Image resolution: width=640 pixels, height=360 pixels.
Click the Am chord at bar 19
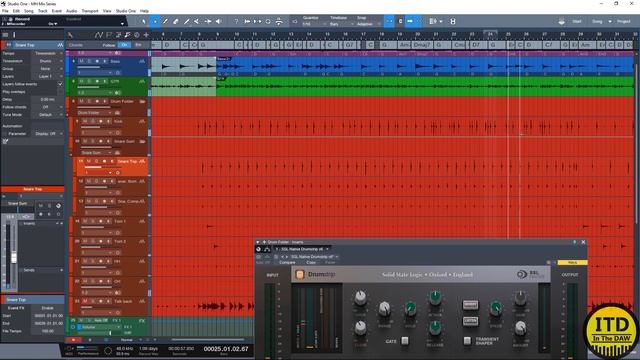click(404, 45)
